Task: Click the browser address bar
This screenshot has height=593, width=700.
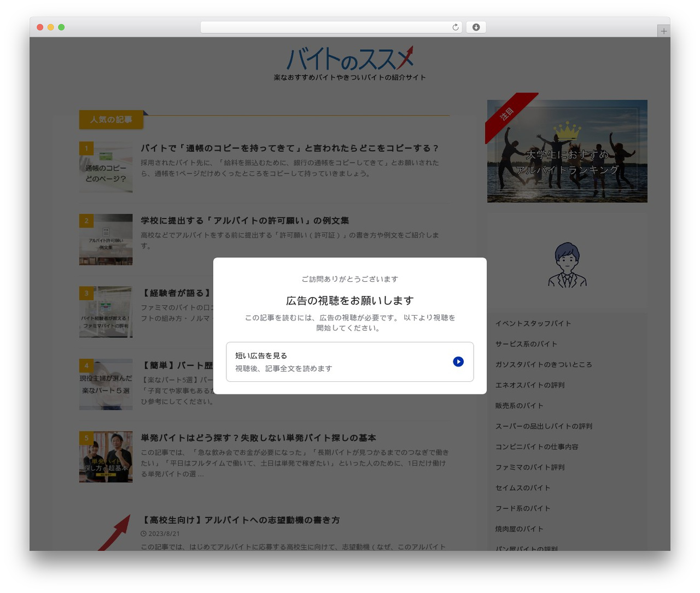Action: point(331,27)
